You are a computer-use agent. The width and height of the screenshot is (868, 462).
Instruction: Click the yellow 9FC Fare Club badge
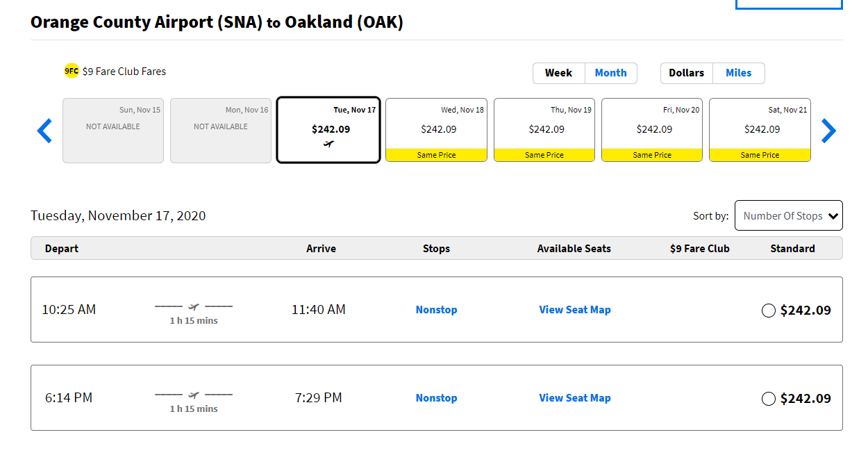[72, 71]
